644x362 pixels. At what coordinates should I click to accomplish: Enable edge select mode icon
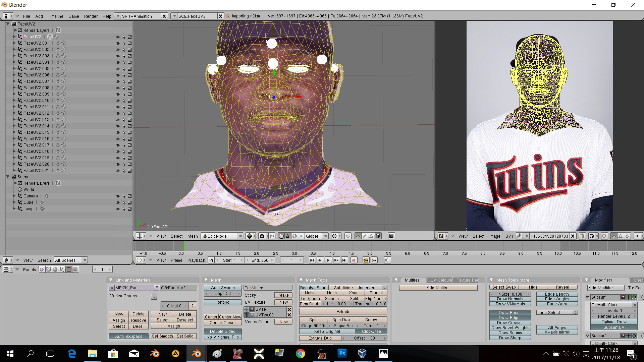point(365,236)
